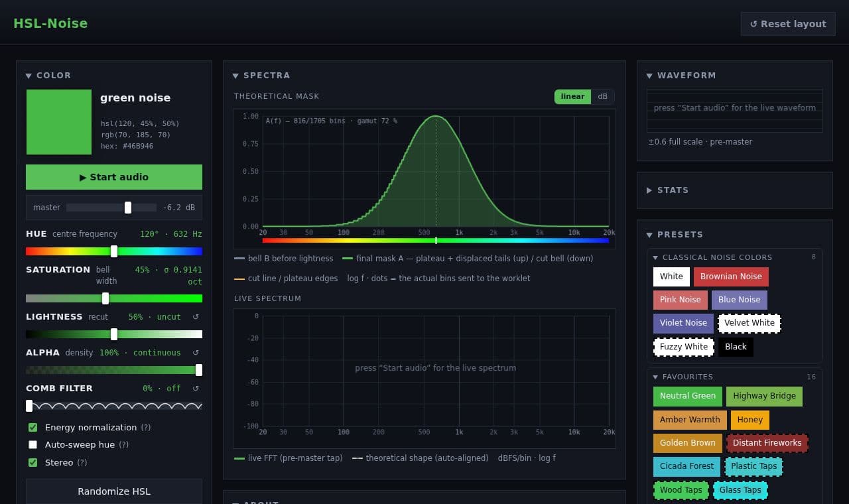Screen dimensions: 849x504
Task: Collapse Classical Noise Colors group
Action: 655,257
